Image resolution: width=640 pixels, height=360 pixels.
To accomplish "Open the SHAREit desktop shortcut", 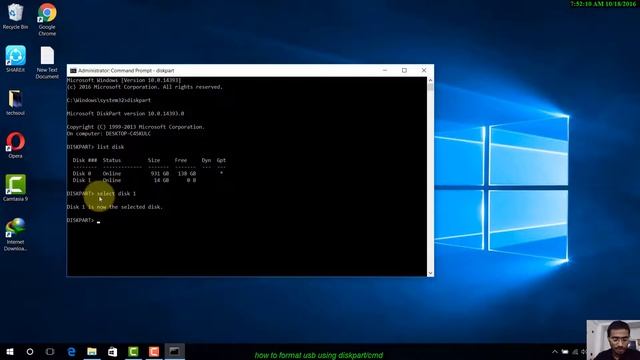I will [x=16, y=59].
